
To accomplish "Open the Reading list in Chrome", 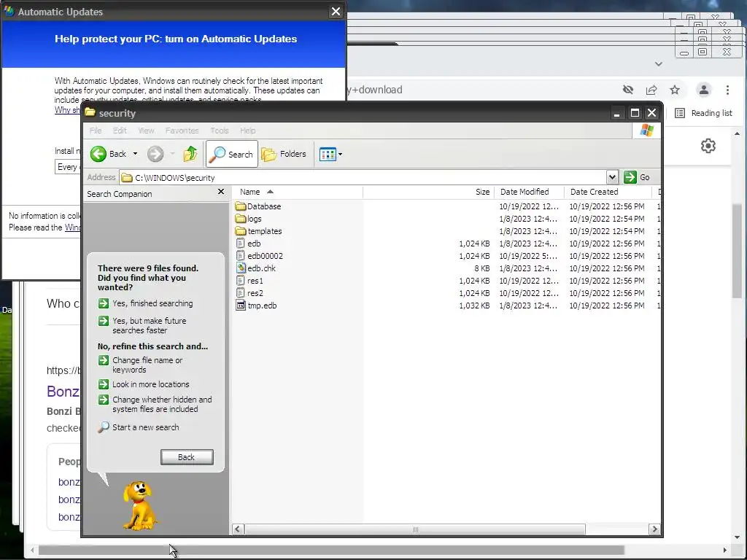I will [x=704, y=113].
